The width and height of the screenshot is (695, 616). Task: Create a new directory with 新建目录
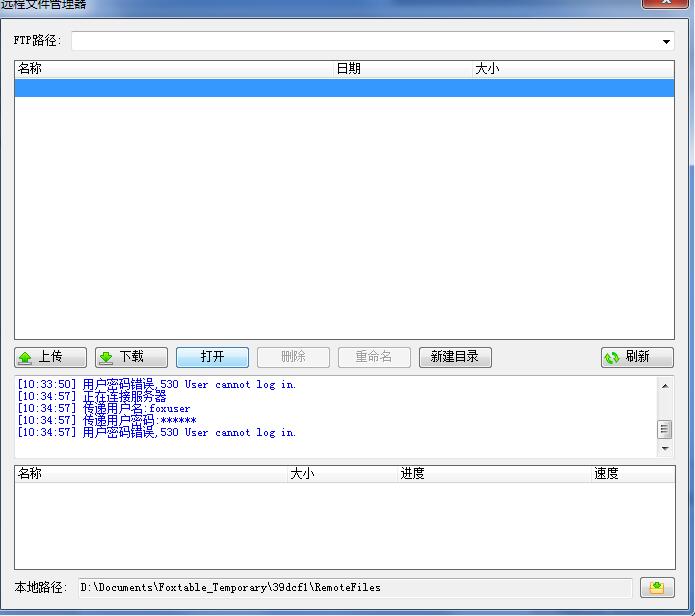tap(455, 357)
